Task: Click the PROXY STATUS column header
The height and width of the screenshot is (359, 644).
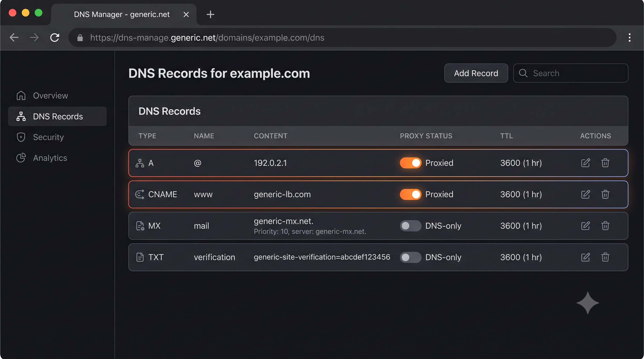Action: click(426, 136)
